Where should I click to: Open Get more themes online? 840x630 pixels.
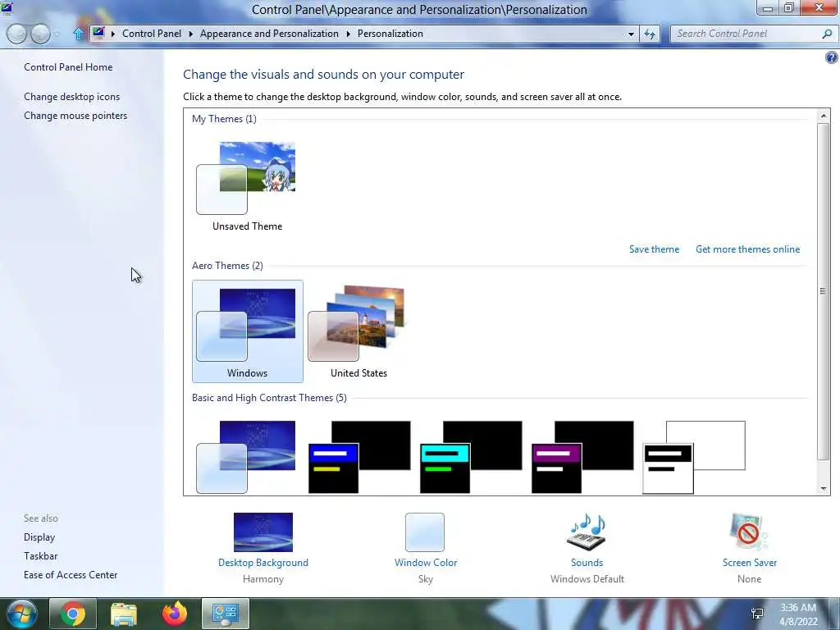(x=748, y=249)
